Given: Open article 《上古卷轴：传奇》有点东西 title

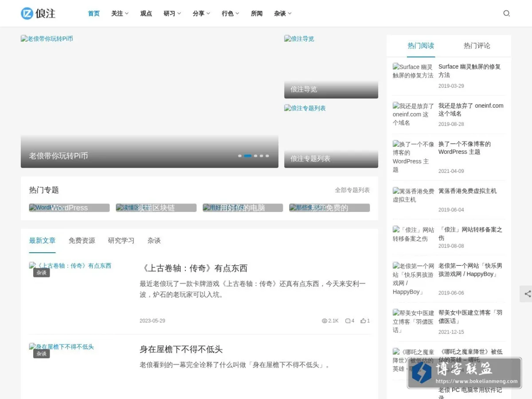Looking at the screenshot, I should click(x=193, y=268).
